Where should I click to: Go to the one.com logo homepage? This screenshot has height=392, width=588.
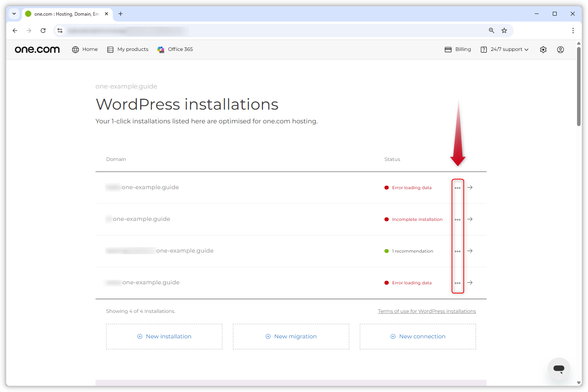[37, 49]
